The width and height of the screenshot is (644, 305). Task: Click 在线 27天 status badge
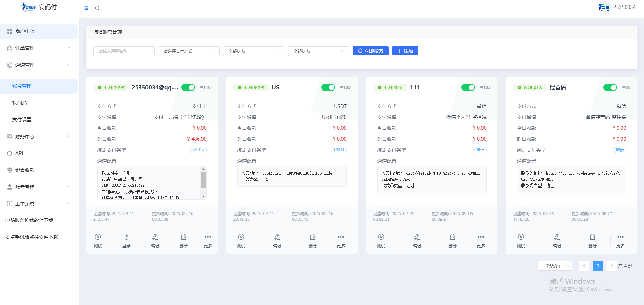point(530,88)
